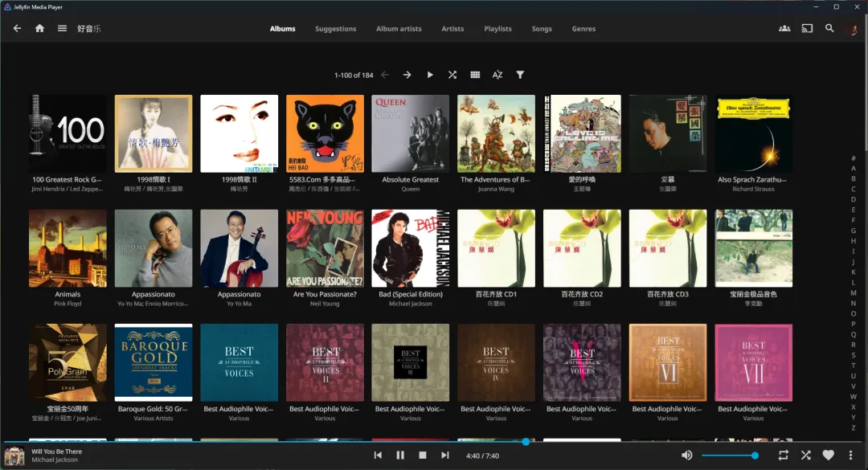Minimize the Jellyfin Media Player window
The height and width of the screenshot is (470, 868).
pos(816,6)
